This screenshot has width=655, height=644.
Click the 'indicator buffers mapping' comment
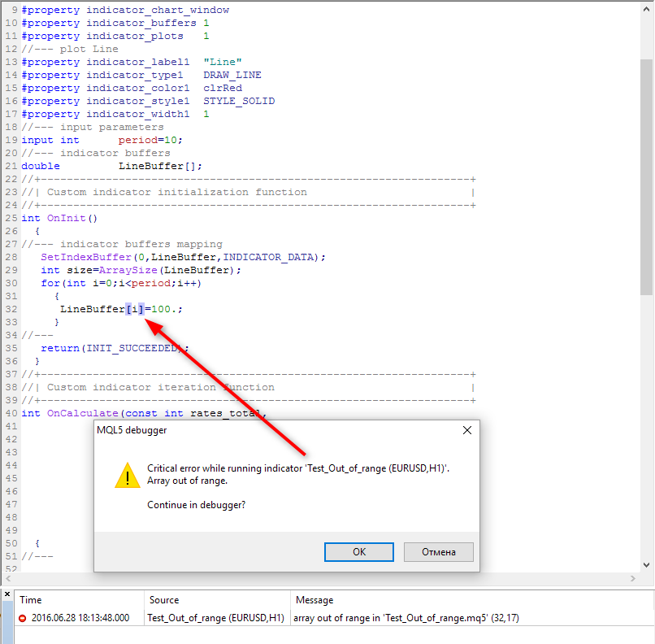(x=141, y=244)
